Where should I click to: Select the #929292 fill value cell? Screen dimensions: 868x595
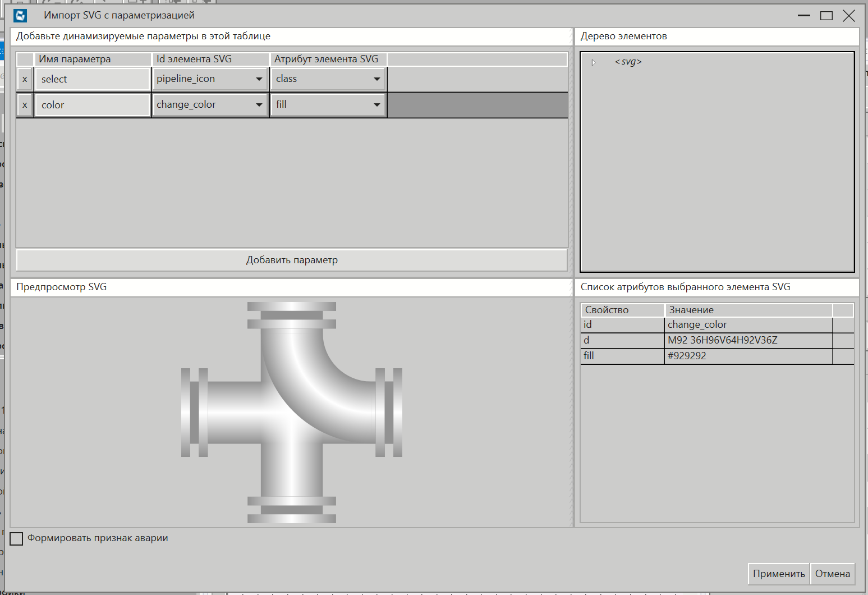tap(748, 356)
